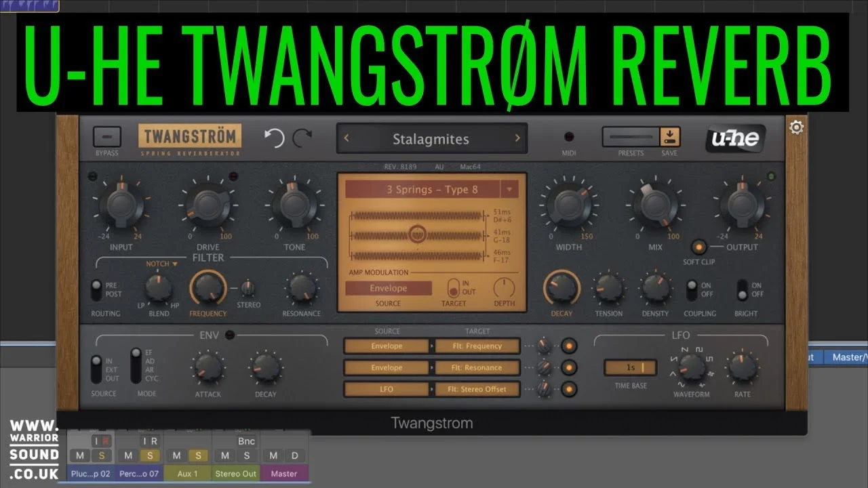Click the save preset icon beside PRESETS
The image size is (868, 488).
pos(669,137)
